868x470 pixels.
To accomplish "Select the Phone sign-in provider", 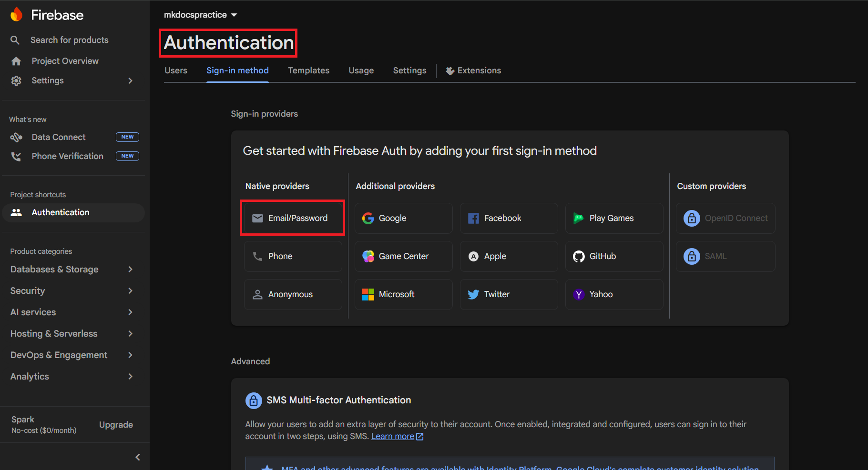I will (292, 256).
